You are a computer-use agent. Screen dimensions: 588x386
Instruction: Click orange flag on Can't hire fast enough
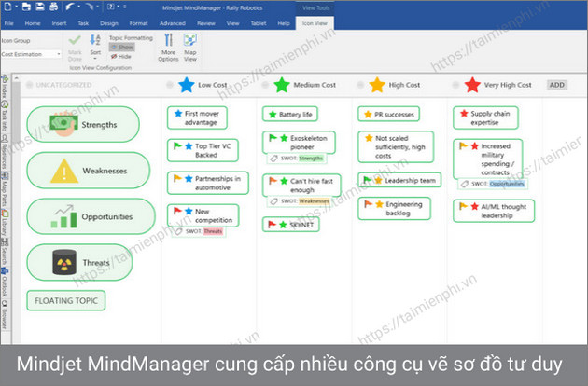point(273,181)
